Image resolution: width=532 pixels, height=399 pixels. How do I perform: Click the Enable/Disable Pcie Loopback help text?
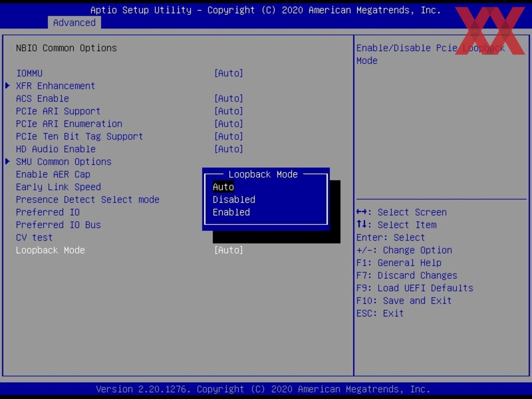pos(431,54)
